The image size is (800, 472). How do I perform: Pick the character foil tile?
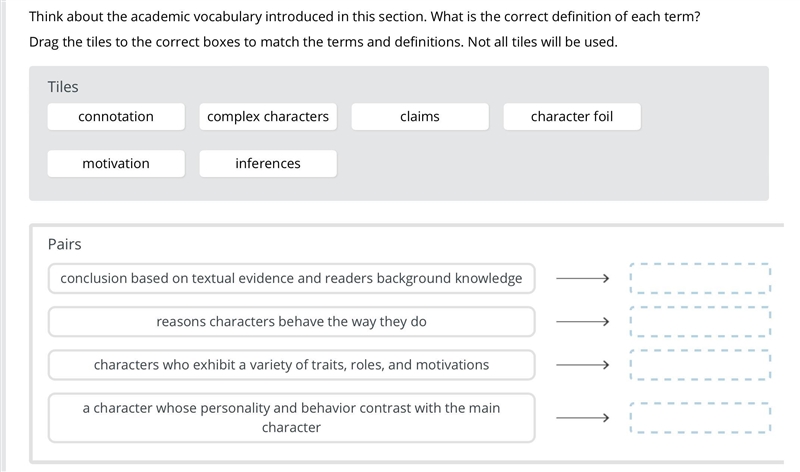(572, 117)
